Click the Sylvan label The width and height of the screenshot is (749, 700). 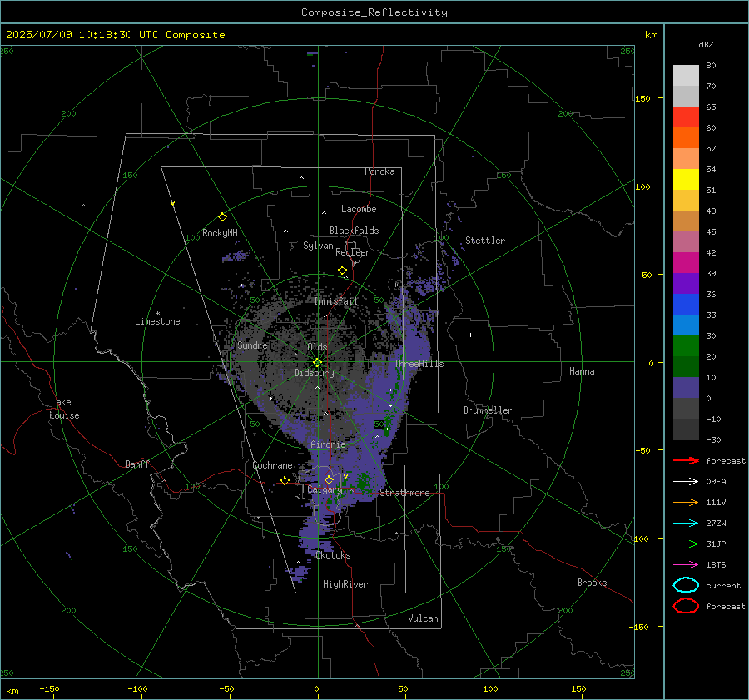(318, 246)
